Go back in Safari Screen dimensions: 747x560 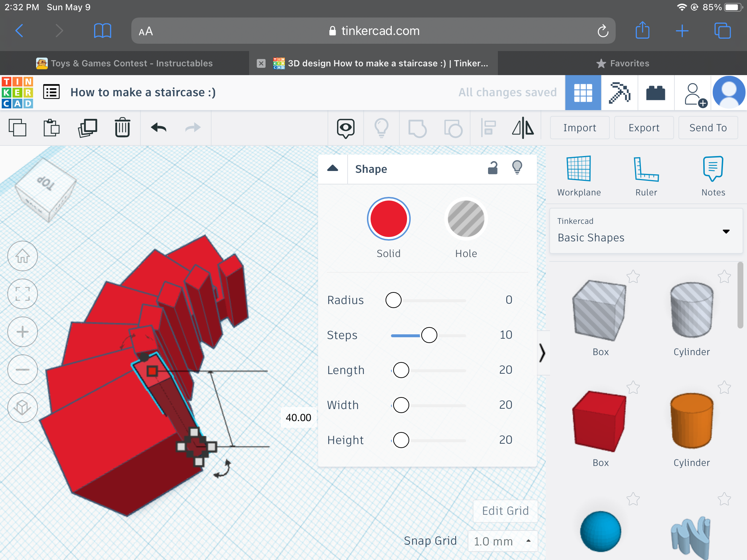[19, 31]
